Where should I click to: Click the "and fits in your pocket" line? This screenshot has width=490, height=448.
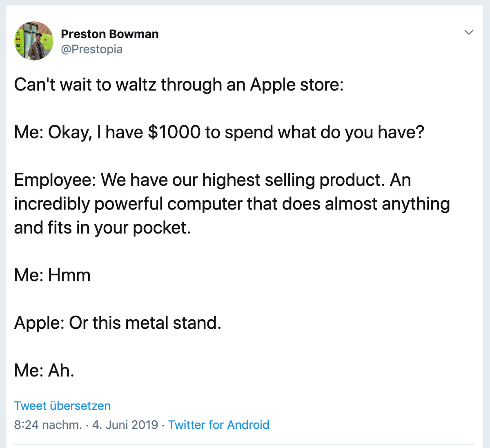[102, 227]
